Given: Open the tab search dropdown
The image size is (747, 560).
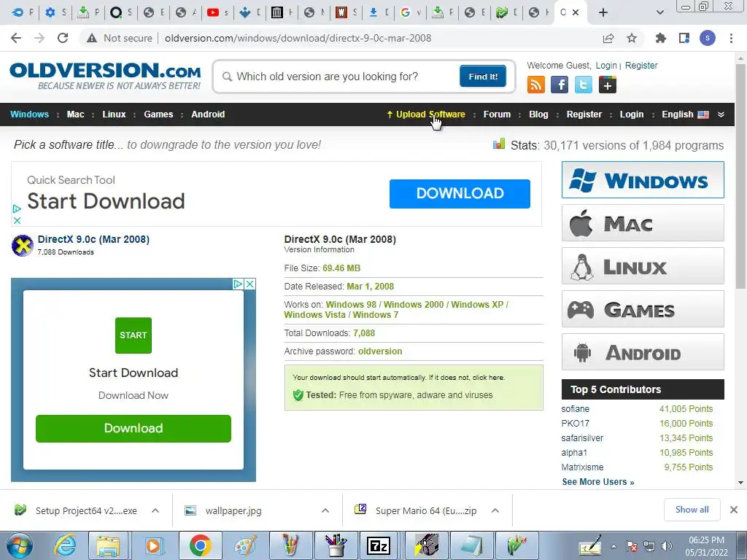Looking at the screenshot, I should 660,13.
